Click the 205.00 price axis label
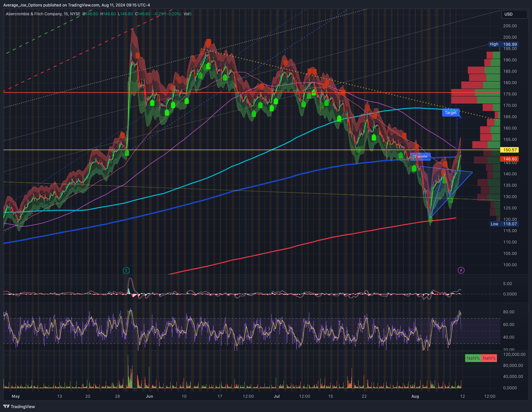Viewport: 532px width, 412px height. click(x=510, y=26)
